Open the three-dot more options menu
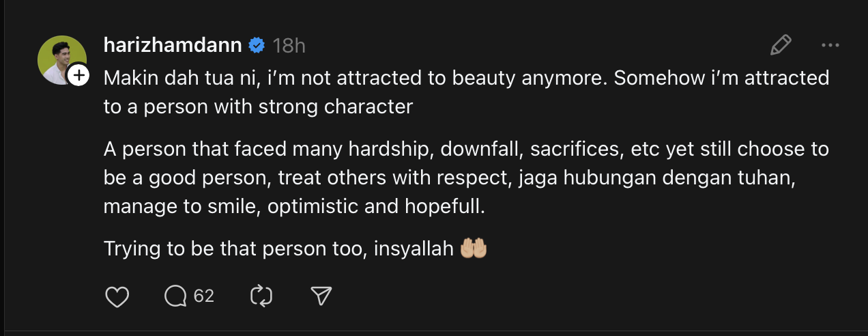This screenshot has width=868, height=336. [830, 46]
